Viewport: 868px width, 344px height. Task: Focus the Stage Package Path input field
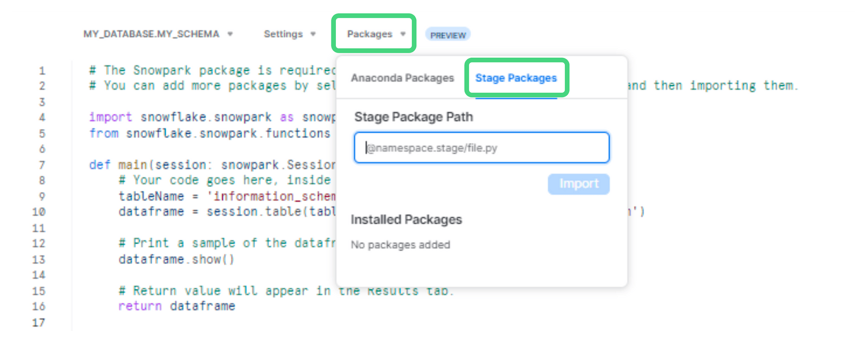482,147
